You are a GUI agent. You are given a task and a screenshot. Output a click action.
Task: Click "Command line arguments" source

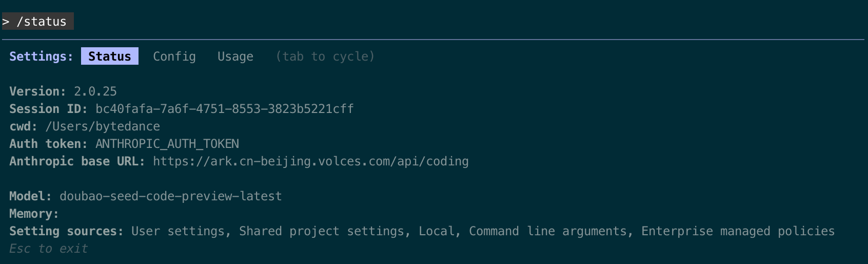coord(547,231)
